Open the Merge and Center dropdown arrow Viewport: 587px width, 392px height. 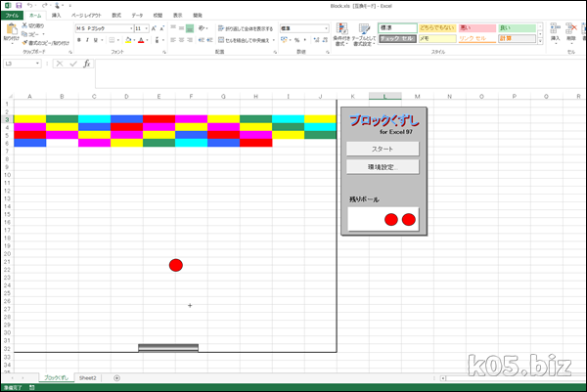274,40
